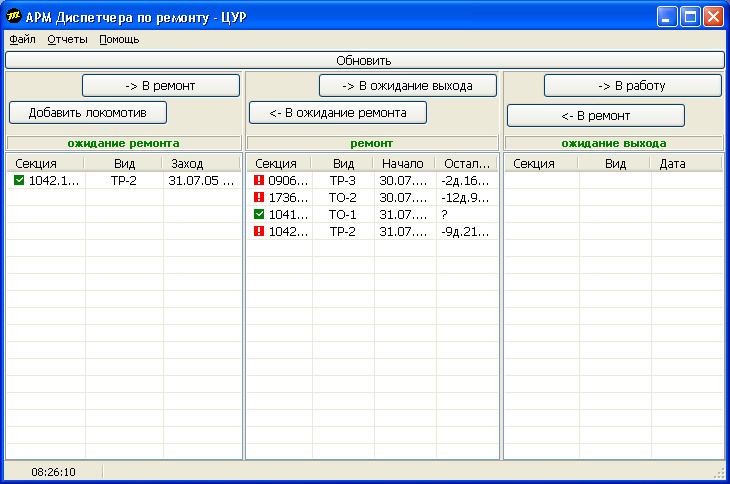Sort waiting list by Секция column header

point(45,163)
